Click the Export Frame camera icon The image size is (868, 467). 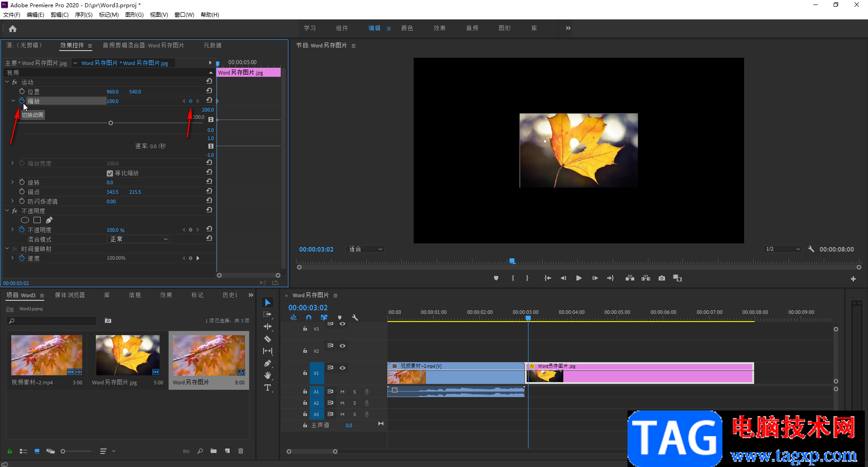(x=662, y=278)
